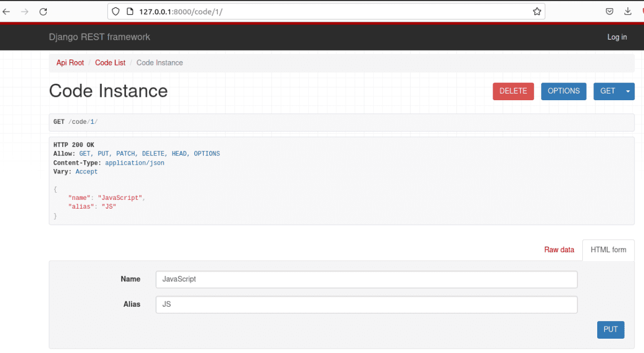The image size is (644, 353).
Task: Reload the current page
Action: click(43, 11)
